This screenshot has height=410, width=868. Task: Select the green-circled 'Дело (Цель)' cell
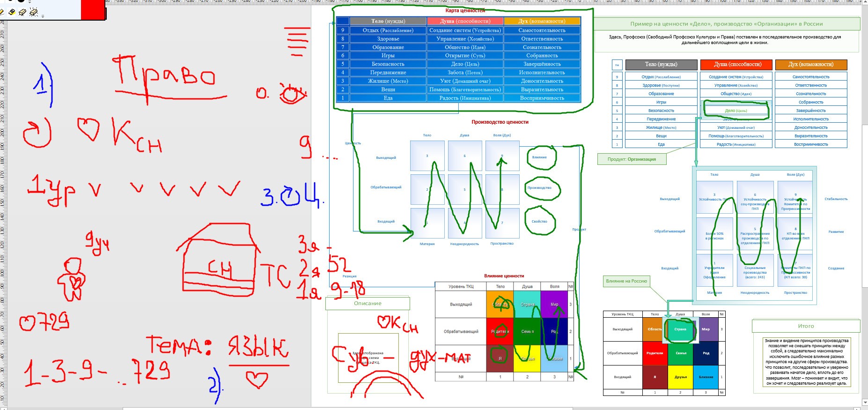736,111
